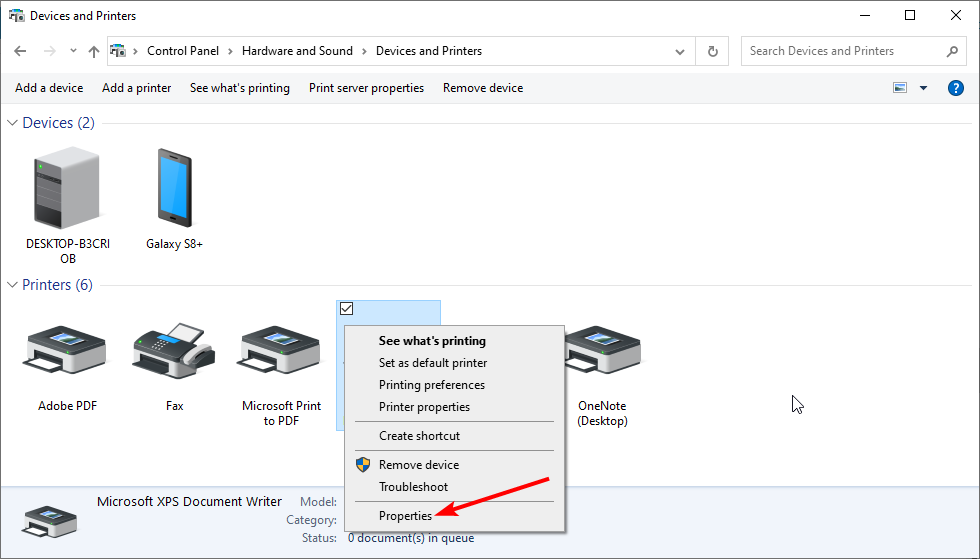Open Printer properties from context menu
980x559 pixels.
point(424,406)
